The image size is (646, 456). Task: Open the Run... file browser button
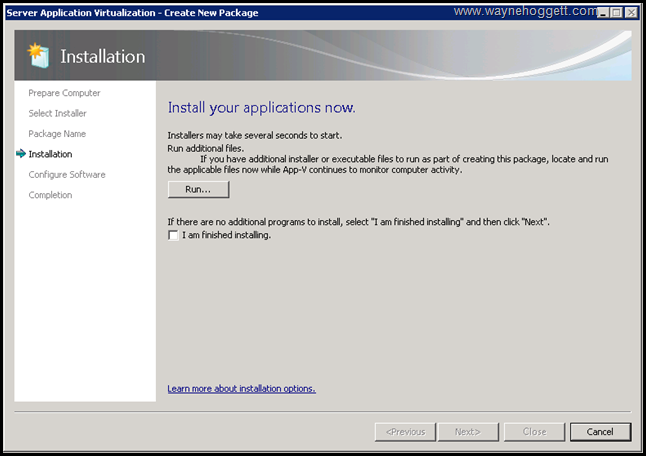(198, 189)
